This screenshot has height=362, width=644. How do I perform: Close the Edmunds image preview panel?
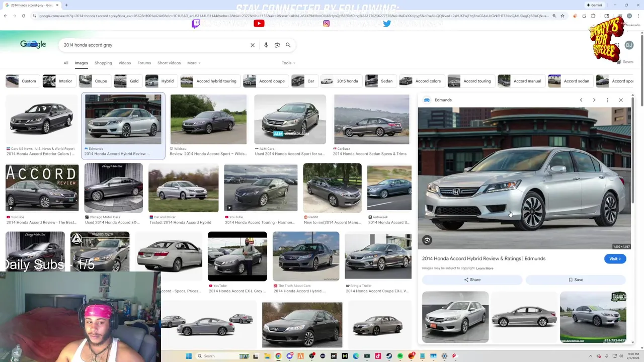(621, 100)
